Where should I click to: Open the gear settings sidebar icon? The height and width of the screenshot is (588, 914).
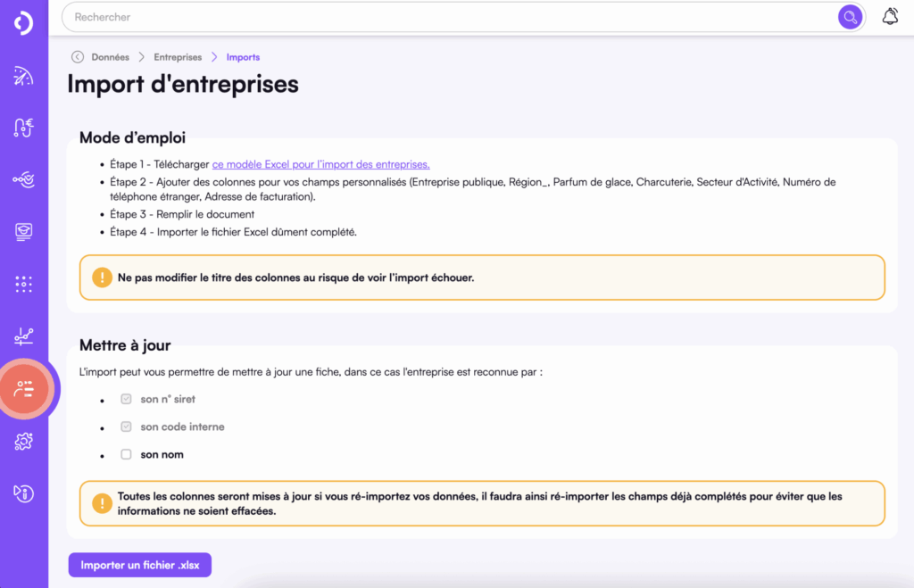(24, 441)
